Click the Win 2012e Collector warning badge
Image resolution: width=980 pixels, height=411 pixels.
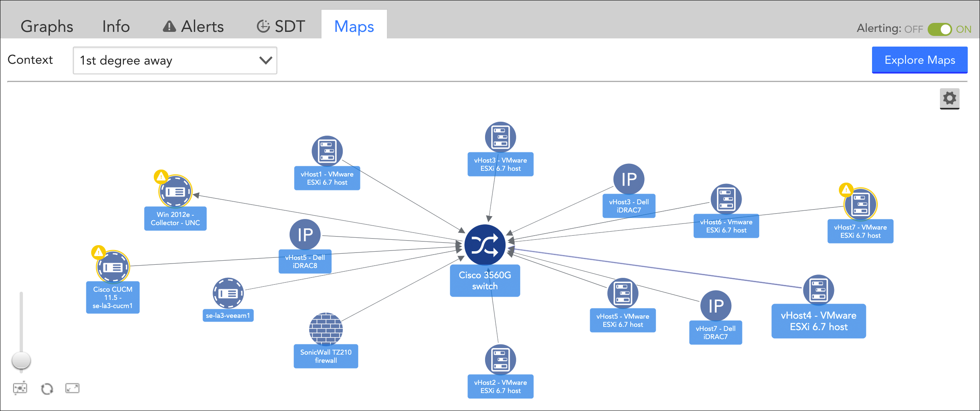161,177
